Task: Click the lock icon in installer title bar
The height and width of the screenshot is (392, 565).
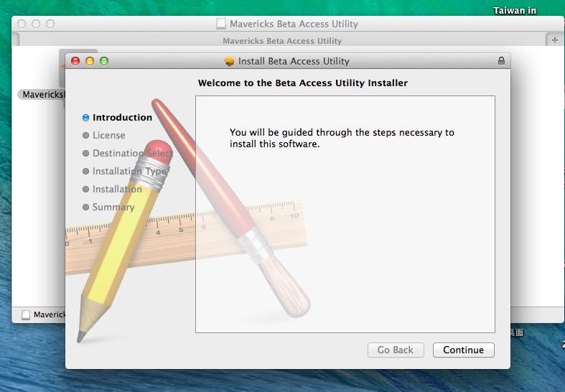Action: pos(501,61)
